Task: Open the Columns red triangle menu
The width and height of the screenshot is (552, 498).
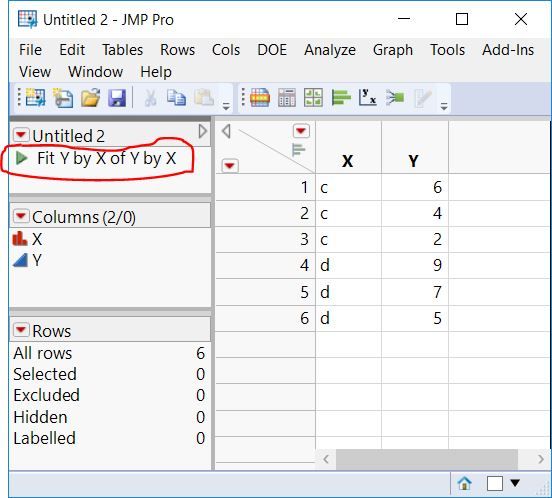Action: [x=21, y=216]
